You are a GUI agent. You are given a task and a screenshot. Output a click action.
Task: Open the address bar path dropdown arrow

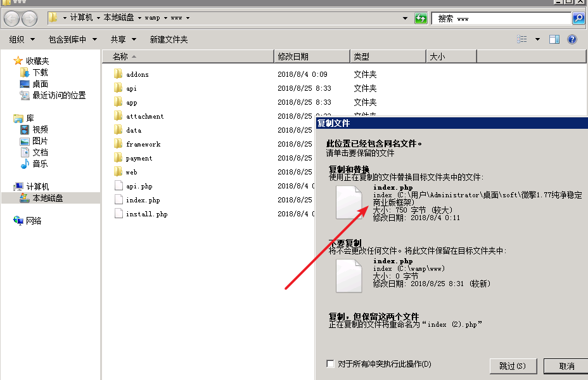click(404, 18)
